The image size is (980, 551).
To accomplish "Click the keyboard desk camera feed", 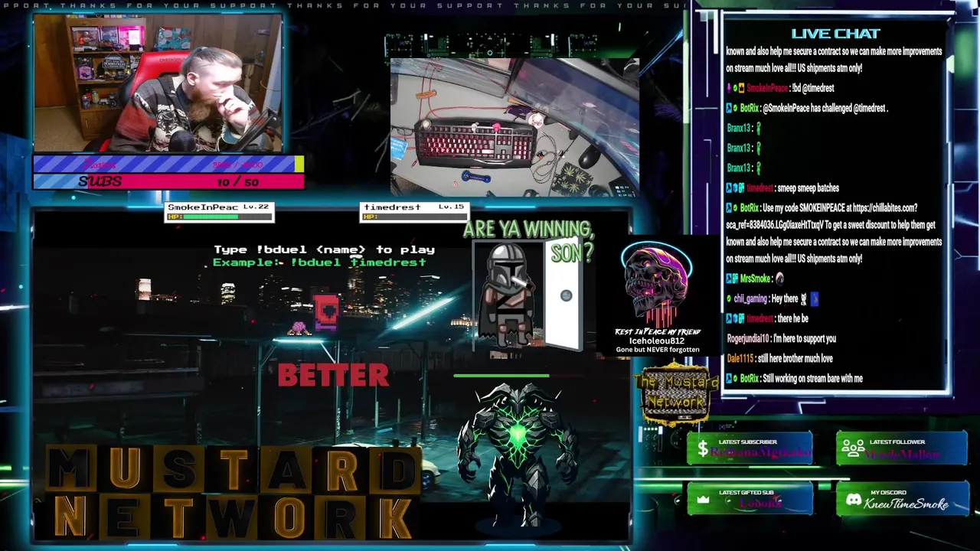I will coord(514,126).
